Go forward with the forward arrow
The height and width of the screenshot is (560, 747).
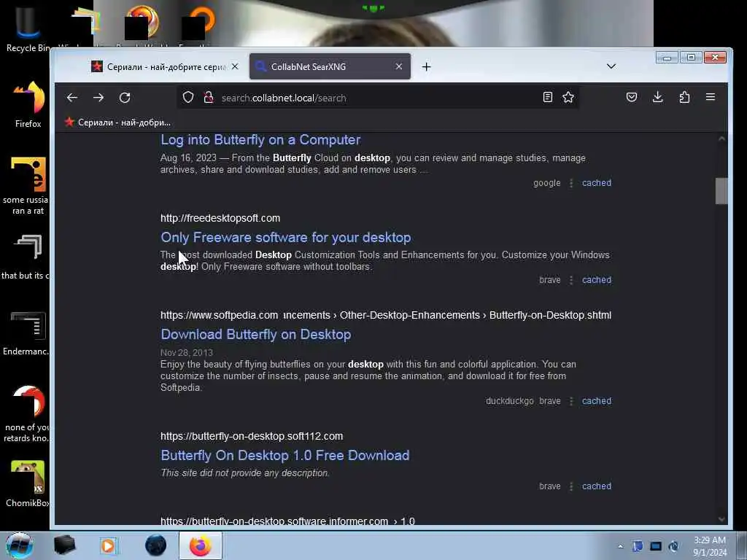pyautogui.click(x=98, y=98)
